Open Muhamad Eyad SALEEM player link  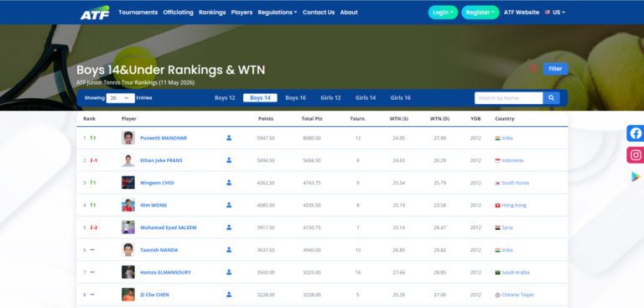point(169,227)
